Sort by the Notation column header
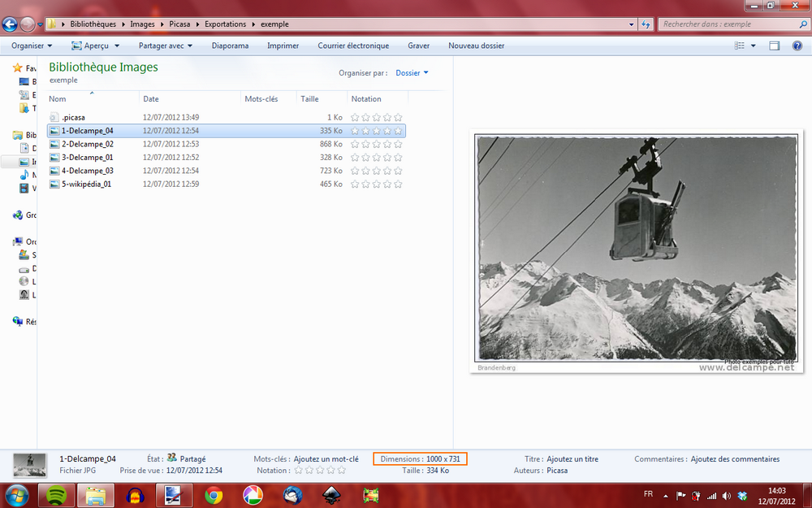Screen dimensions: 812x508 point(378,98)
